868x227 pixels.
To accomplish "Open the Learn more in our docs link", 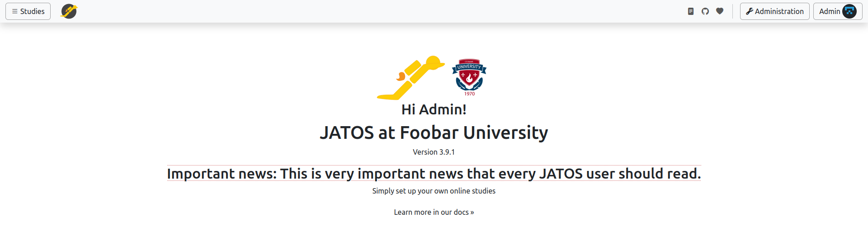I will 434,212.
